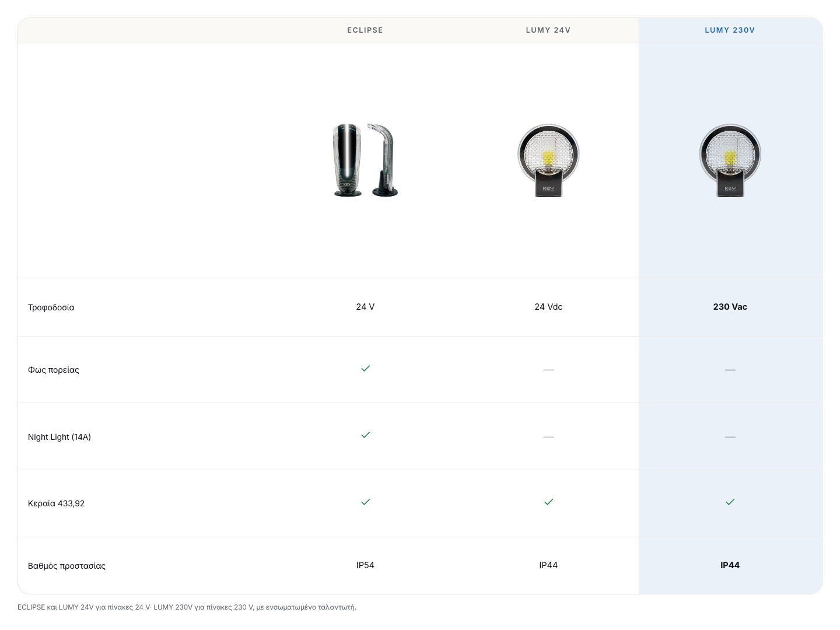Click LUMY 230V check mark in Κεραία 433,92 row

[x=730, y=502]
